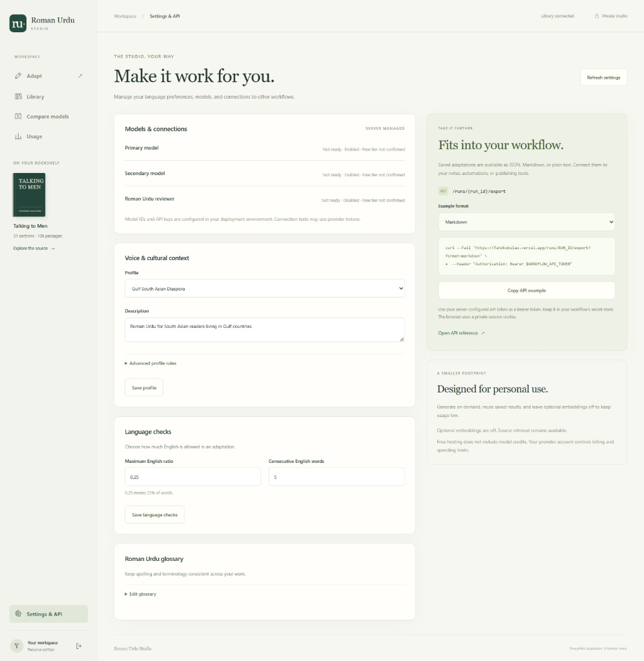Click the Consecutive English words field
Viewport: 644px width, 661px height.
[x=337, y=477]
